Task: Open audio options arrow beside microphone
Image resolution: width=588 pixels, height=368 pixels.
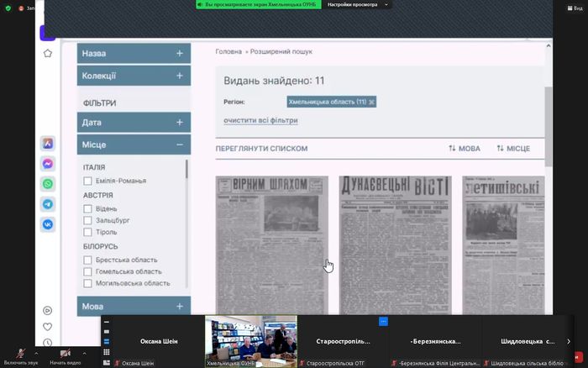Action: pos(36,353)
